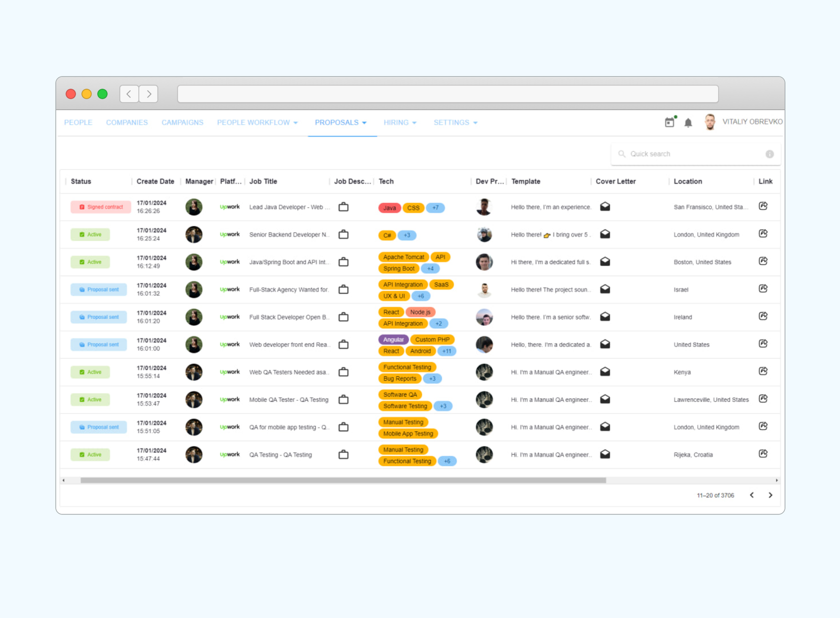
Task: Open cover letter for San Fransisco row
Action: tap(605, 207)
